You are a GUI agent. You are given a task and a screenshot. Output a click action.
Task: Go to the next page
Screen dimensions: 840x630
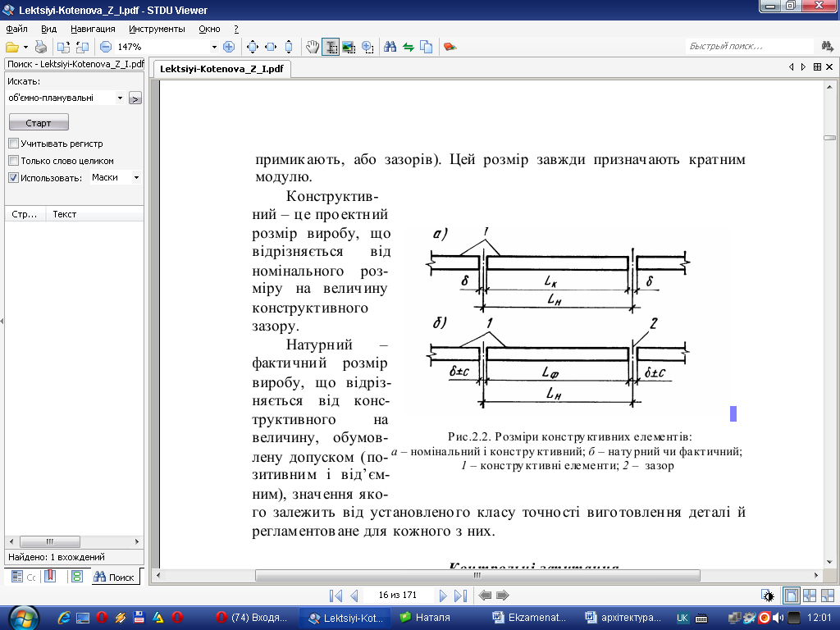(x=442, y=596)
